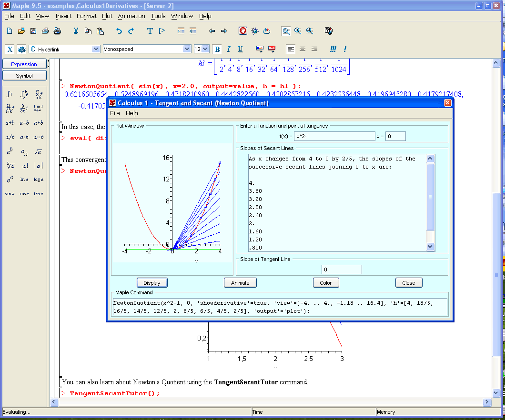Click the Execute worksheet (!!!) icon

(x=333, y=49)
